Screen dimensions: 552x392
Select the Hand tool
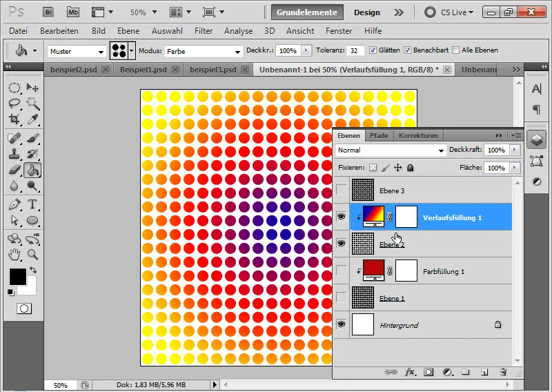pyautogui.click(x=14, y=254)
